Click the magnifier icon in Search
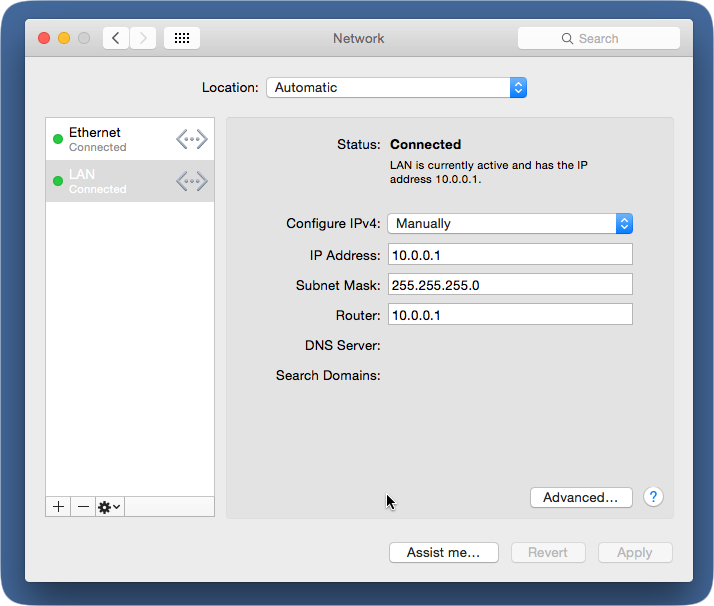The height and width of the screenshot is (606, 714). click(x=567, y=39)
